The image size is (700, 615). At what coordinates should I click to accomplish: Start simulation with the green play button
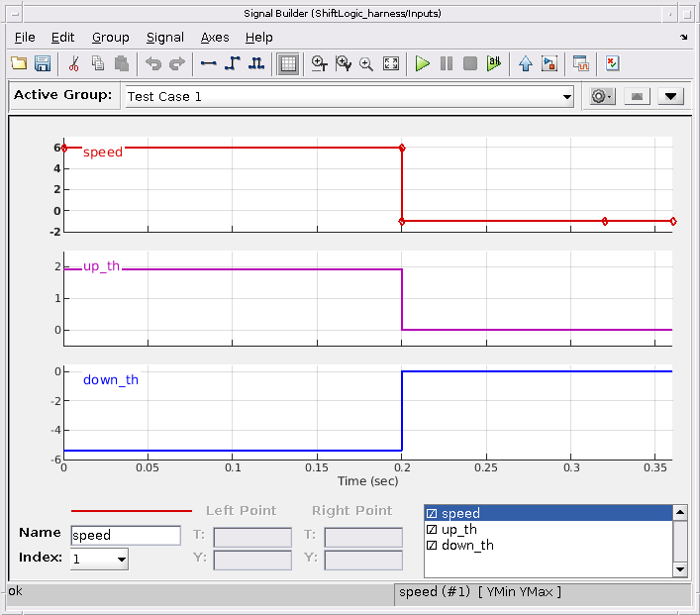tap(423, 63)
